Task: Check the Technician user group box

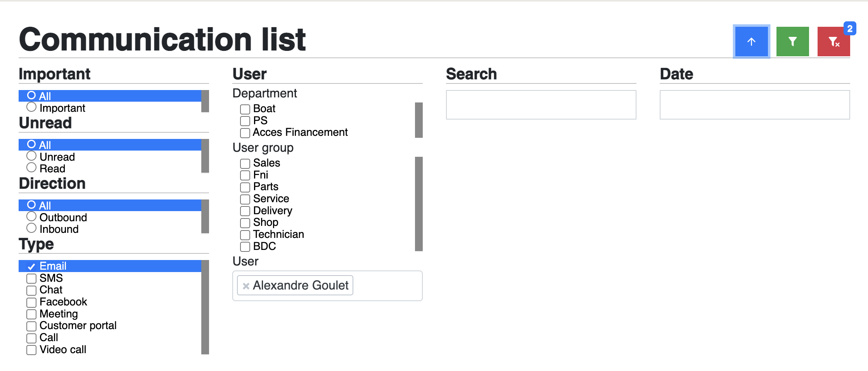Action: [245, 235]
